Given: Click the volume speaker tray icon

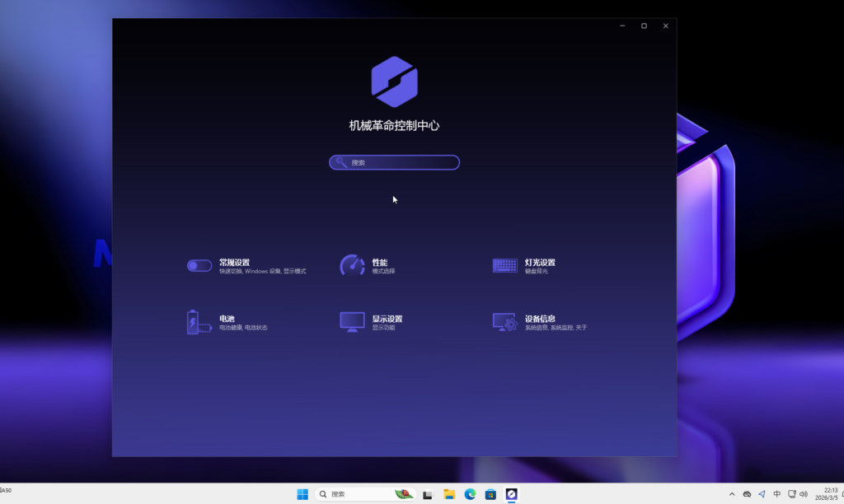Looking at the screenshot, I should [804, 494].
